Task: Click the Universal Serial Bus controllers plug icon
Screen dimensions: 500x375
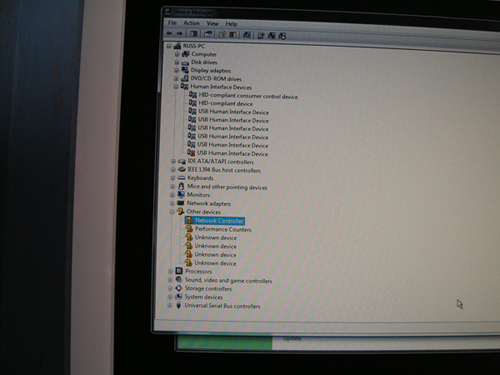Action: [179, 305]
